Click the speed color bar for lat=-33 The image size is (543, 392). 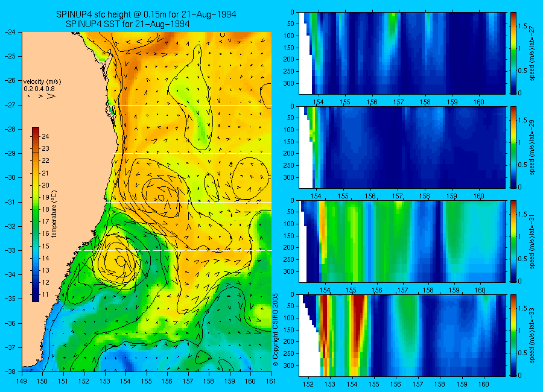pyautogui.click(x=513, y=335)
